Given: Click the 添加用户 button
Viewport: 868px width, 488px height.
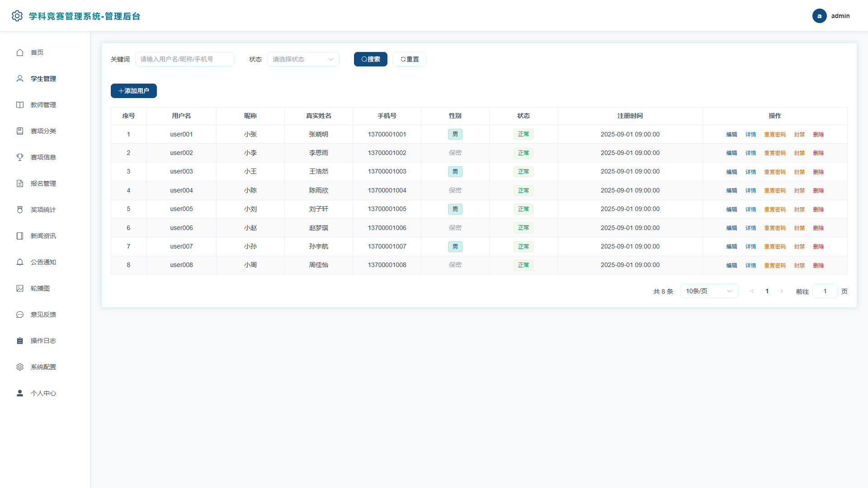Looking at the screenshot, I should 134,91.
